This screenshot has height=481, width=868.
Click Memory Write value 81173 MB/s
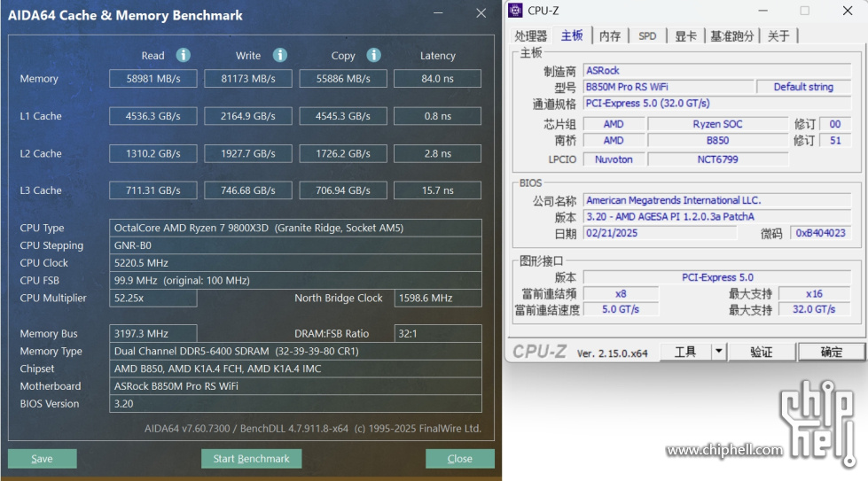(248, 79)
